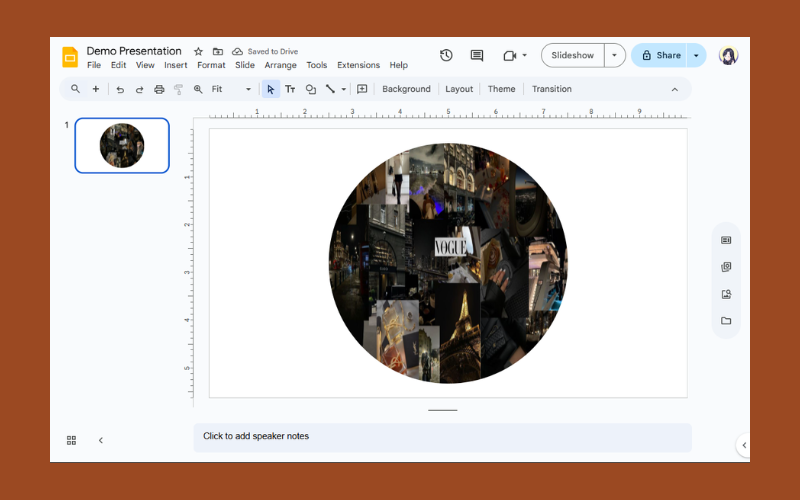
Task: Grab the speaker notes divider handle
Action: (x=443, y=410)
